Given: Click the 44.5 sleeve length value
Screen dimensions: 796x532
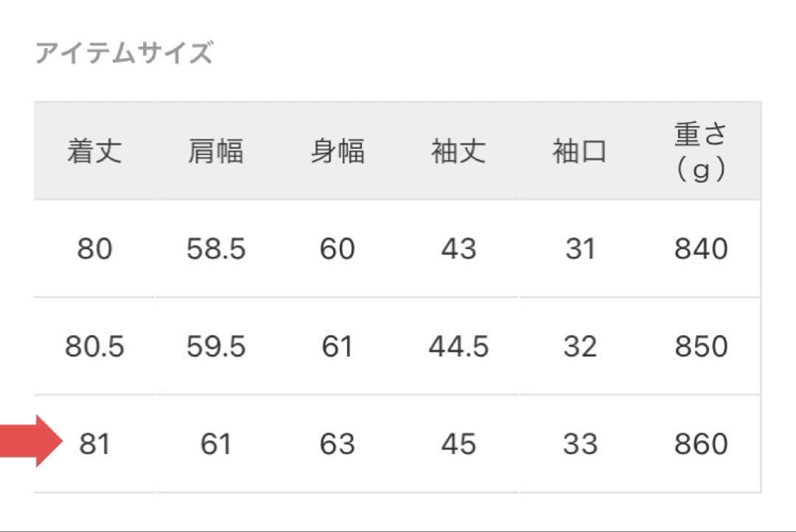Looking at the screenshot, I should pyautogui.click(x=458, y=346).
